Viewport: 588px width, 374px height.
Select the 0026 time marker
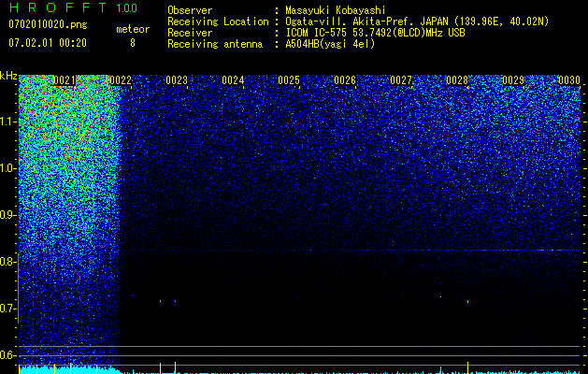pyautogui.click(x=345, y=80)
